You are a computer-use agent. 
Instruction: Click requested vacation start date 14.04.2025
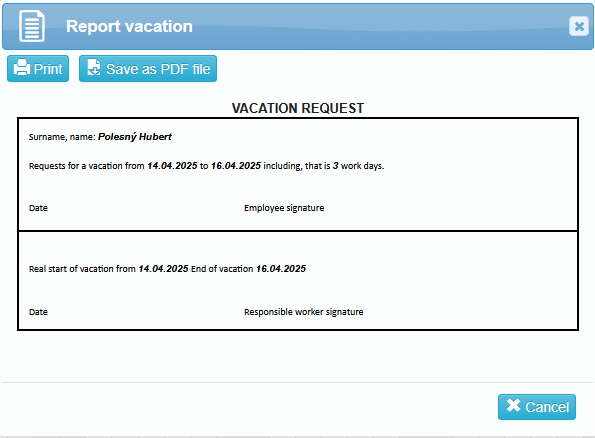pyautogui.click(x=172, y=166)
